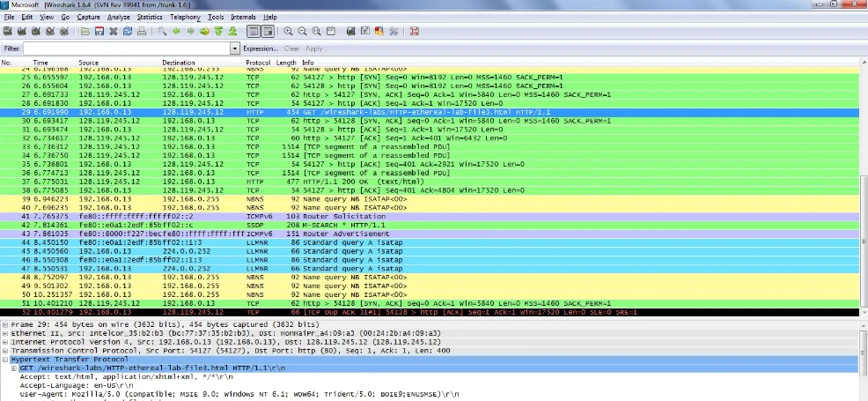Zoom out the packet text
This screenshot has width=868, height=401.
pos(302,32)
